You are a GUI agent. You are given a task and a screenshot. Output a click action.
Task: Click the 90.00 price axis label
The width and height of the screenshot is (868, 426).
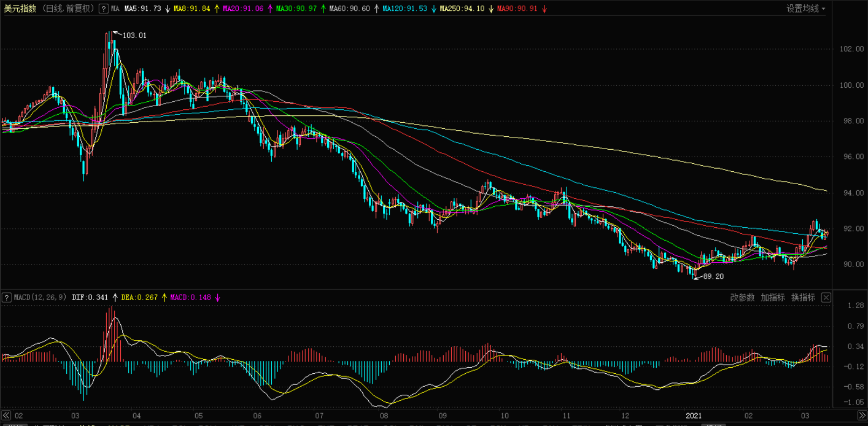853,264
